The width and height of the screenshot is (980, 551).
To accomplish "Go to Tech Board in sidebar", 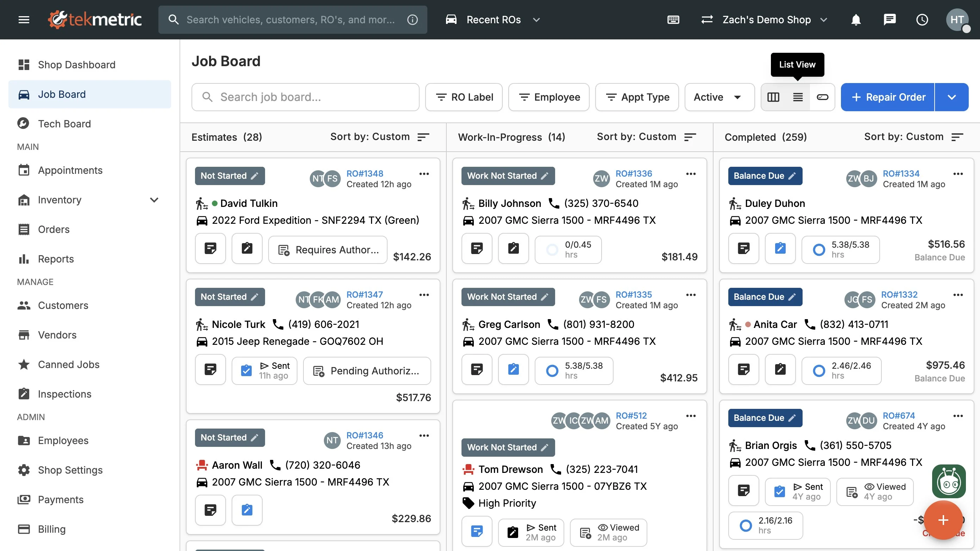I will click(x=64, y=123).
